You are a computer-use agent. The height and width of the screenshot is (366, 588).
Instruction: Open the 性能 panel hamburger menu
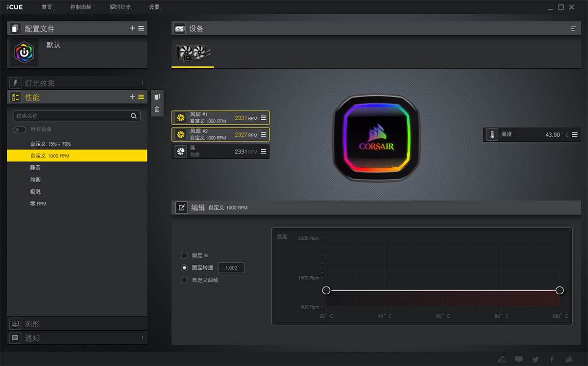click(141, 97)
